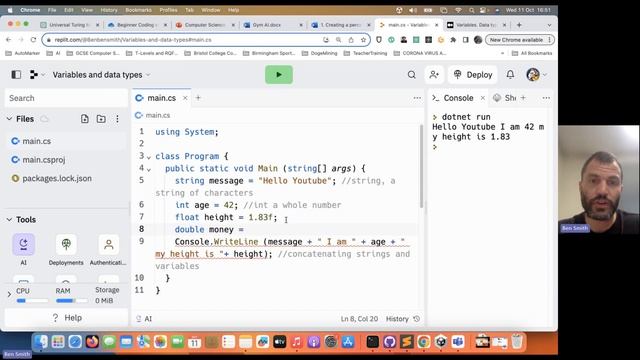Close the main.cs editor tab
Screen dimensions: 640x360
point(185,98)
